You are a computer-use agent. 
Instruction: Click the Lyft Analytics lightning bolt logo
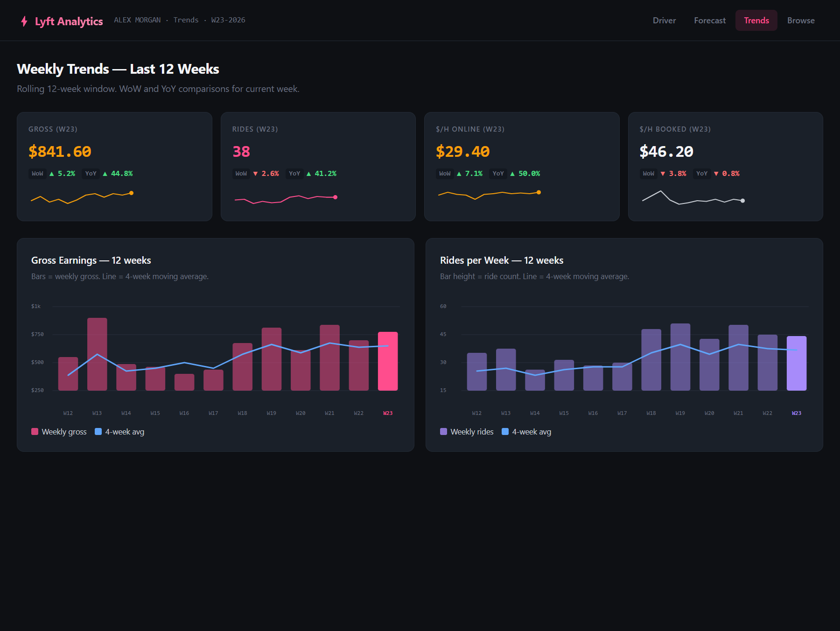(x=24, y=21)
